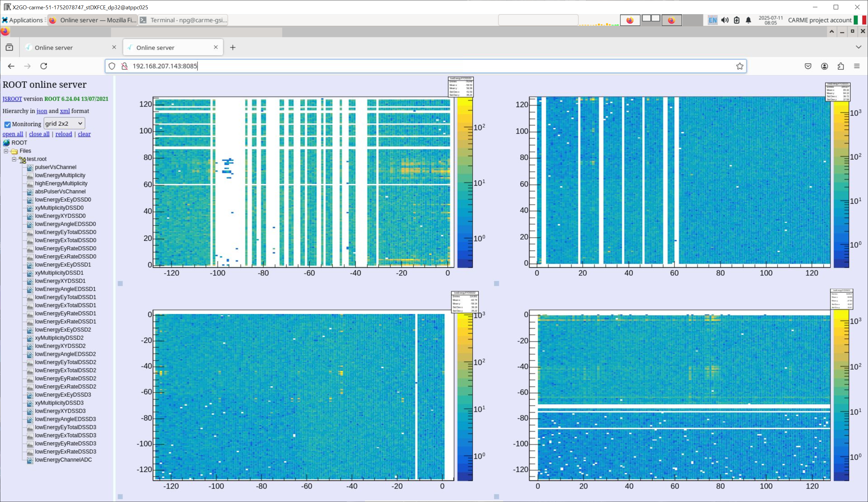
Task: Select the second Online server tab
Action: click(173, 48)
